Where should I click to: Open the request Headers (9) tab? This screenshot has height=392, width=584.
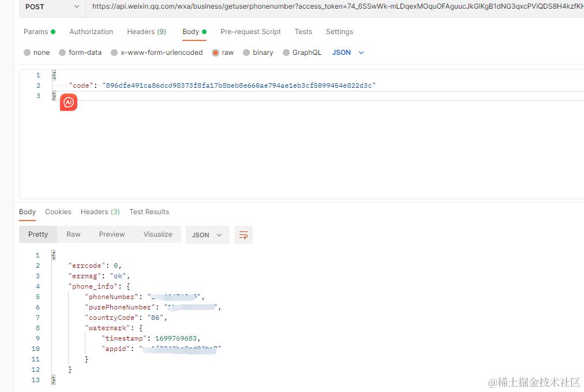pos(147,32)
